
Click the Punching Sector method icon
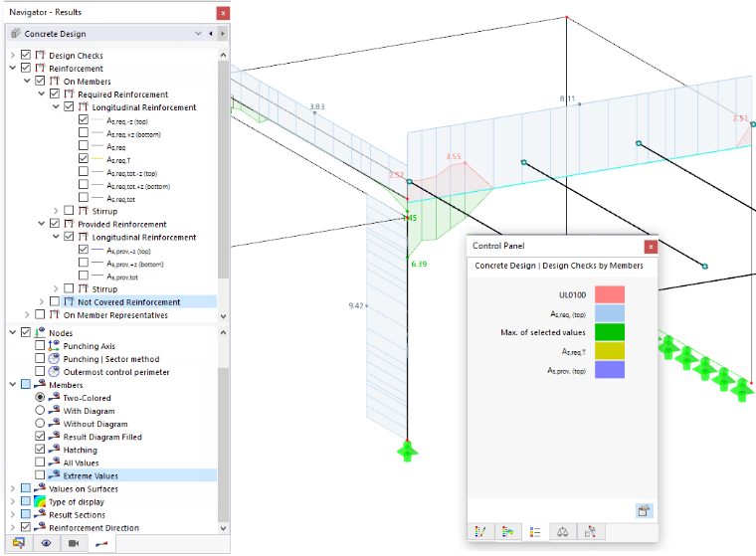(54, 358)
